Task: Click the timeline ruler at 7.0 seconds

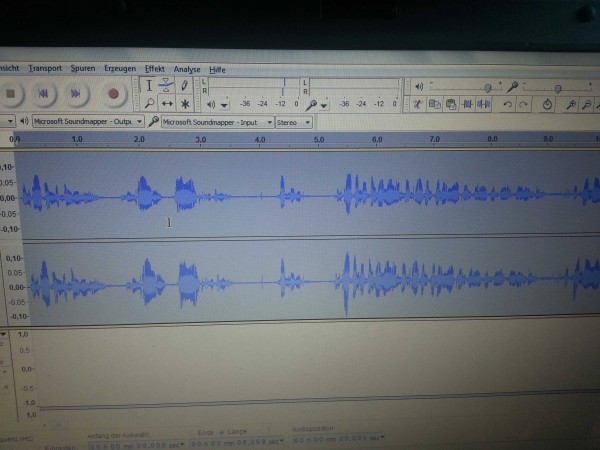Action: point(435,139)
